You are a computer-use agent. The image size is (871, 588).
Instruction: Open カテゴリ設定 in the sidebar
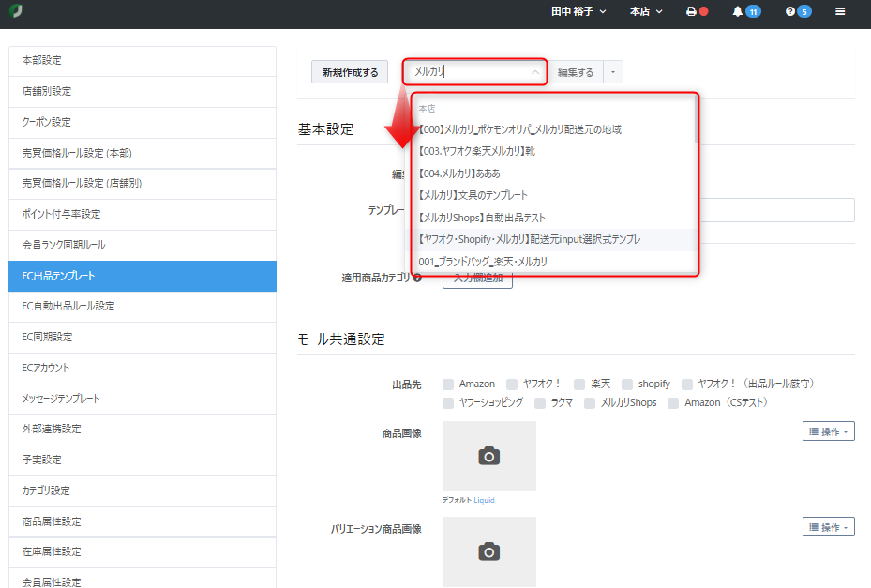[x=143, y=490]
